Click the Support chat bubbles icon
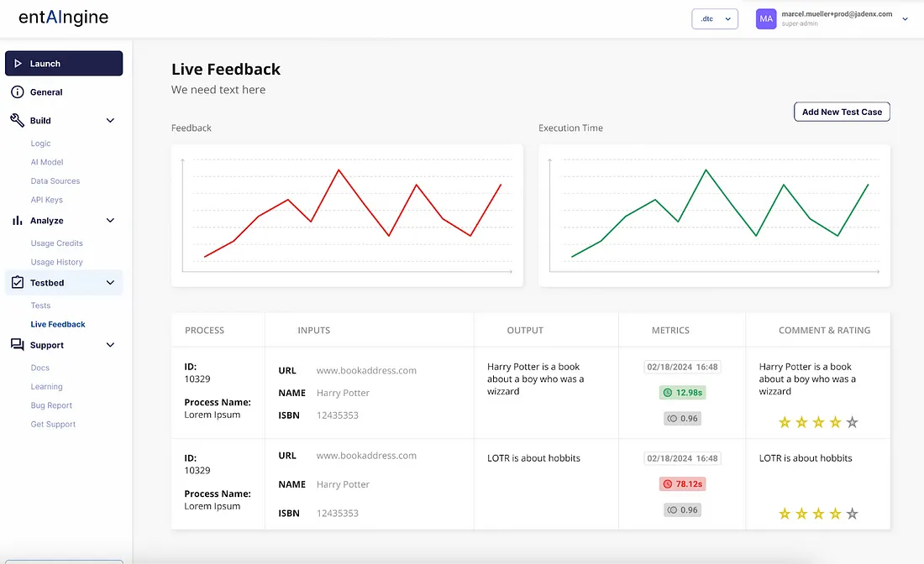924x564 pixels. [17, 345]
